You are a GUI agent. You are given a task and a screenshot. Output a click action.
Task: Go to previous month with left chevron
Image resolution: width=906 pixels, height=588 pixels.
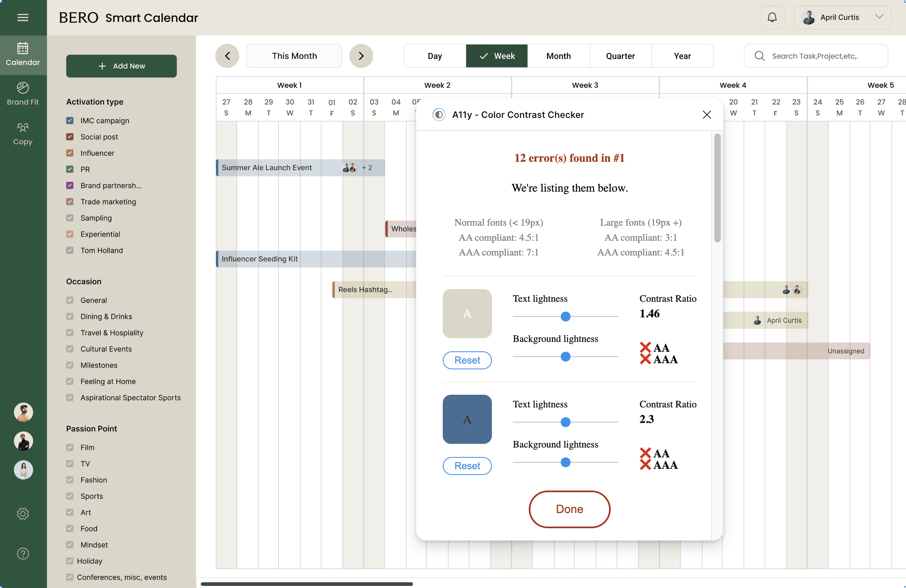(227, 56)
